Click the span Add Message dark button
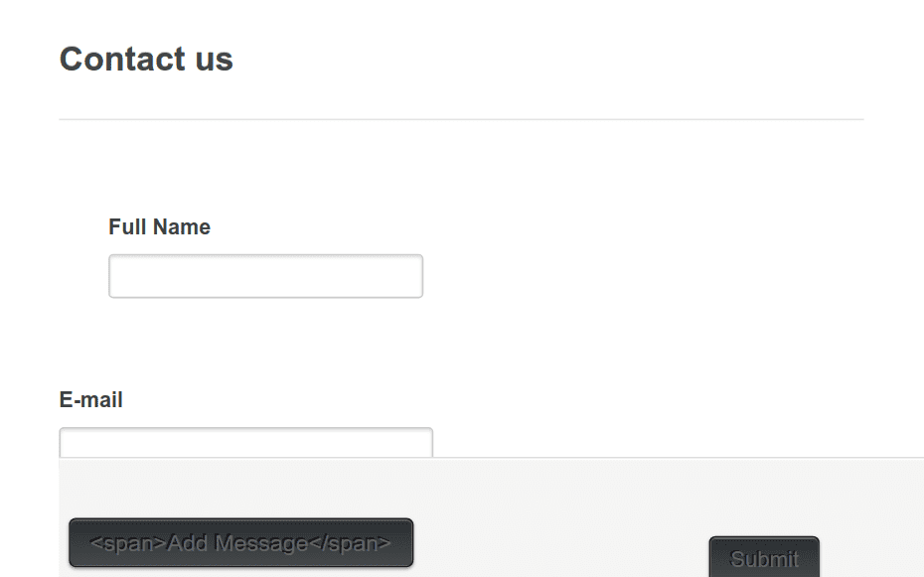The height and width of the screenshot is (577, 924). (x=241, y=543)
